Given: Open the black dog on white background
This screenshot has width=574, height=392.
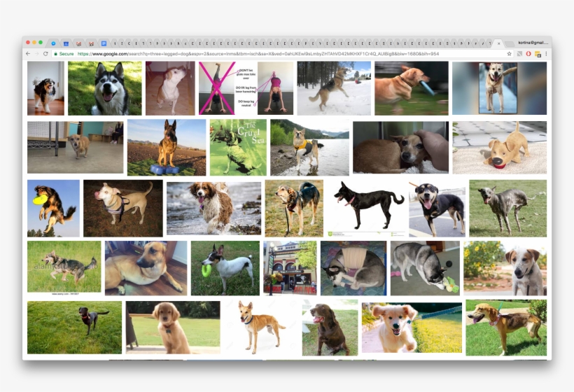Looking at the screenshot, I should (x=366, y=209).
